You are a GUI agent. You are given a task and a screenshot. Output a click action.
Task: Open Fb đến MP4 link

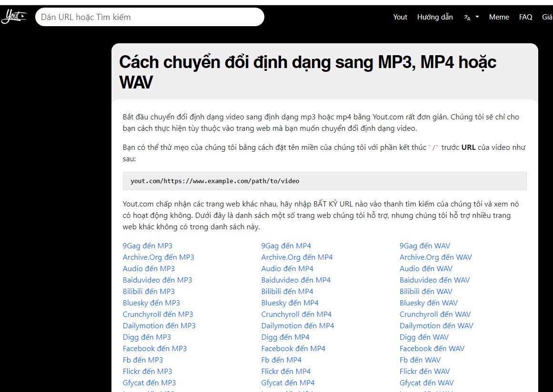tap(282, 360)
